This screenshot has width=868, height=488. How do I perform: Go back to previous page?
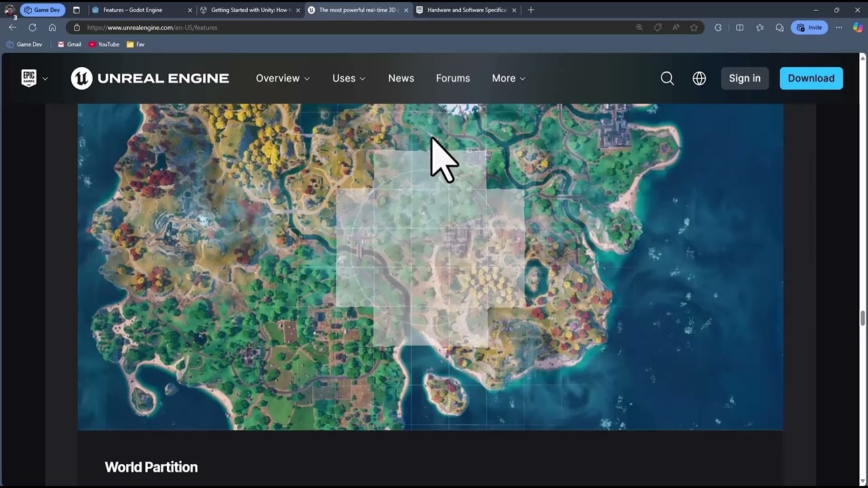tap(12, 27)
